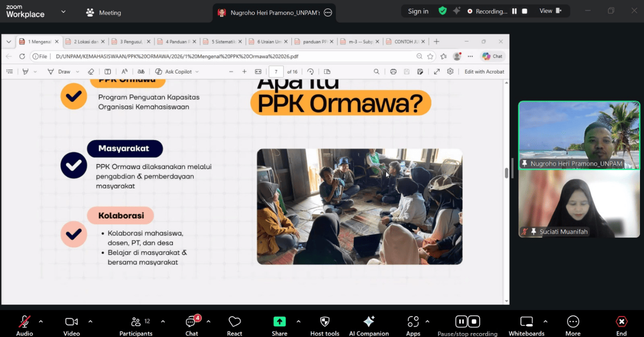Expand audio options arrow next to Audio
The height and width of the screenshot is (337, 644).
(x=41, y=321)
